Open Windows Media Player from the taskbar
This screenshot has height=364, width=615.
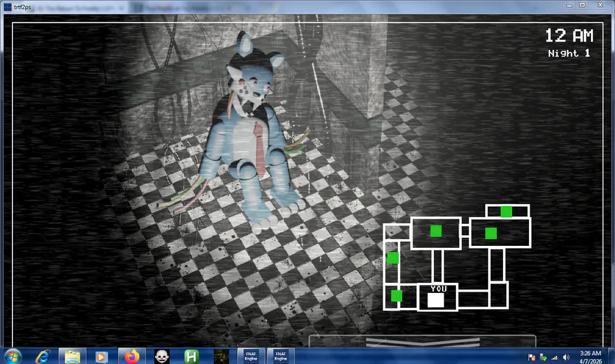coord(101,356)
